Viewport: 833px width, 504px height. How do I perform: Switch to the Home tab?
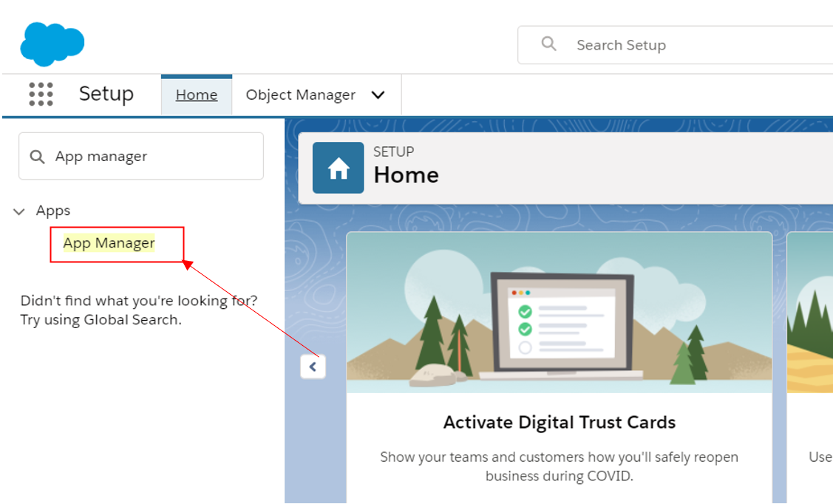click(x=197, y=95)
